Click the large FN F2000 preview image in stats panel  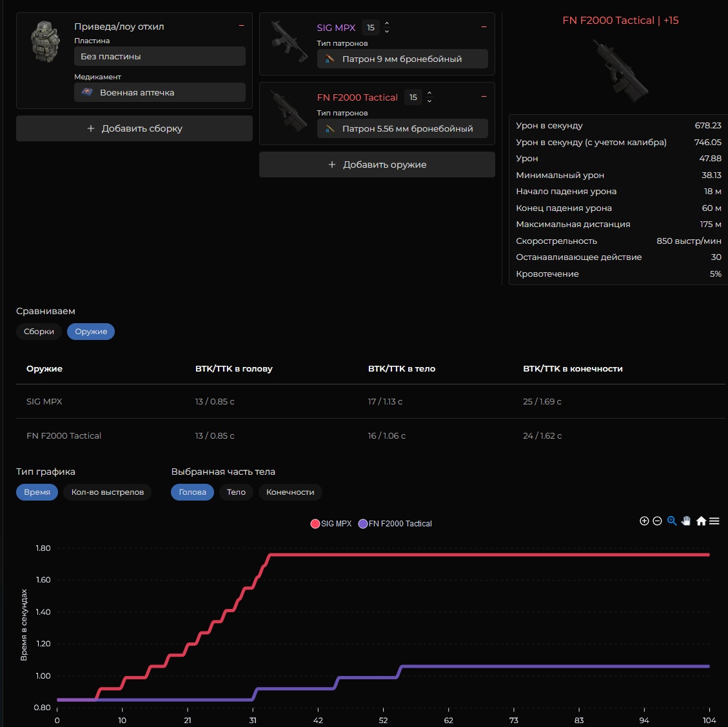(x=620, y=70)
